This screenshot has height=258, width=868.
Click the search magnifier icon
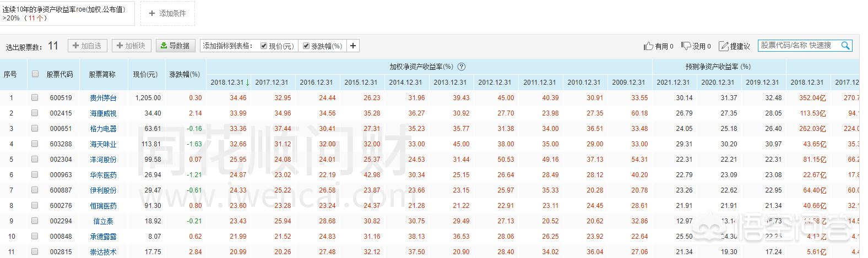point(845,46)
